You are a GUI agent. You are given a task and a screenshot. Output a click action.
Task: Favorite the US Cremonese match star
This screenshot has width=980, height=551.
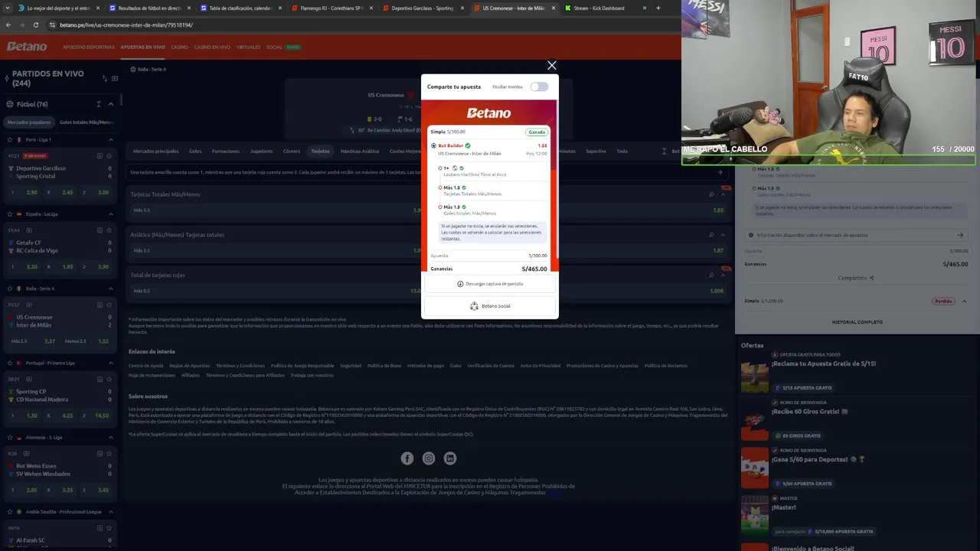(110, 305)
